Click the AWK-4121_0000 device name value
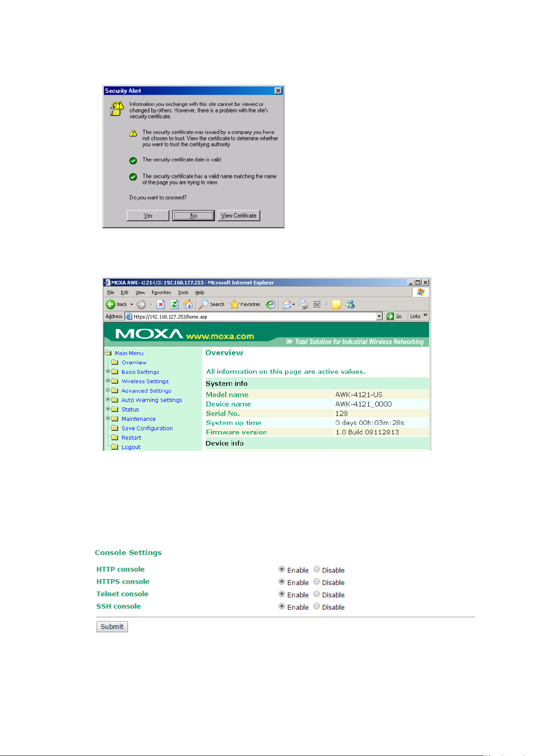 coord(364,404)
